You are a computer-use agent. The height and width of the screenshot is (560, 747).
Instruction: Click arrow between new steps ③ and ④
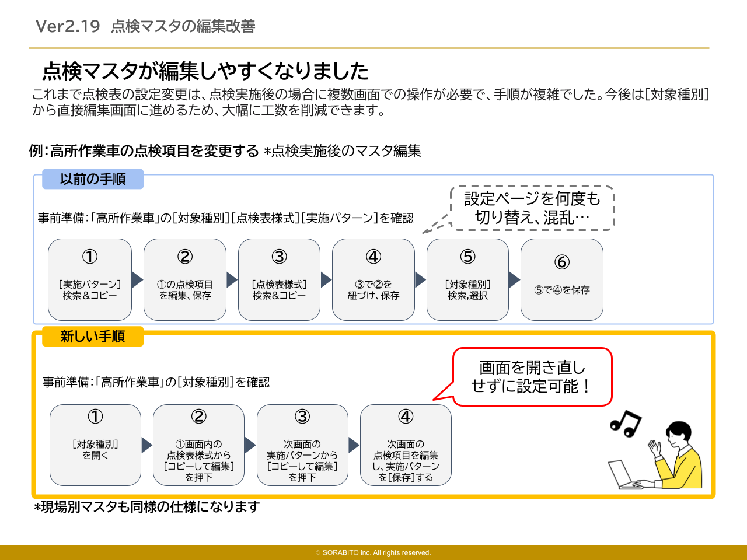click(354, 446)
